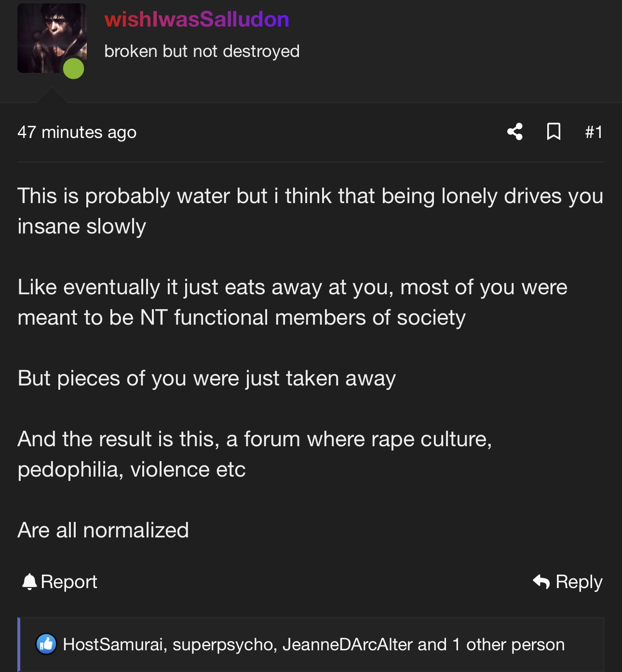Click the "broken but not destroyed" user title
The width and height of the screenshot is (622, 672).
coord(202,51)
